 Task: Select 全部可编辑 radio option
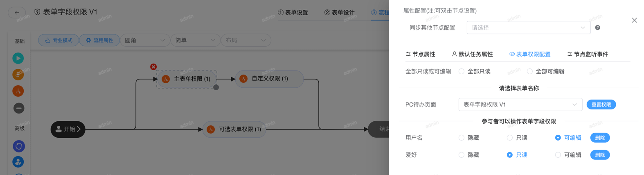point(530,71)
